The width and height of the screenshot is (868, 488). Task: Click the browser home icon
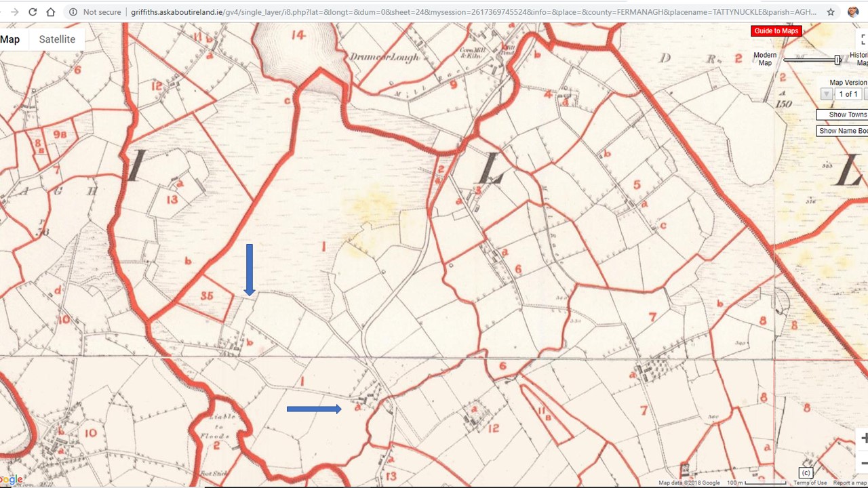tap(51, 12)
